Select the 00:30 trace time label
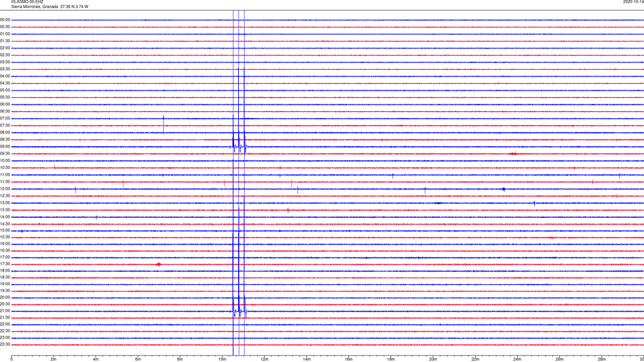 tap(5, 27)
